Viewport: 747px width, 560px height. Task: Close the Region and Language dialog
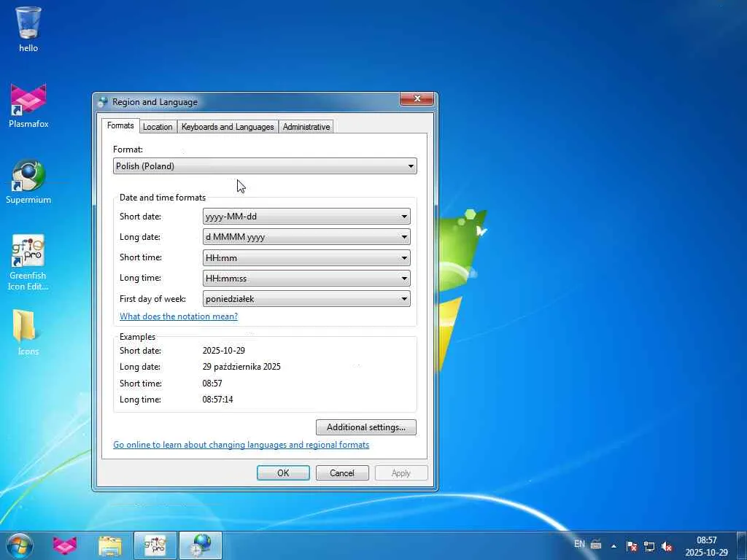click(x=417, y=98)
